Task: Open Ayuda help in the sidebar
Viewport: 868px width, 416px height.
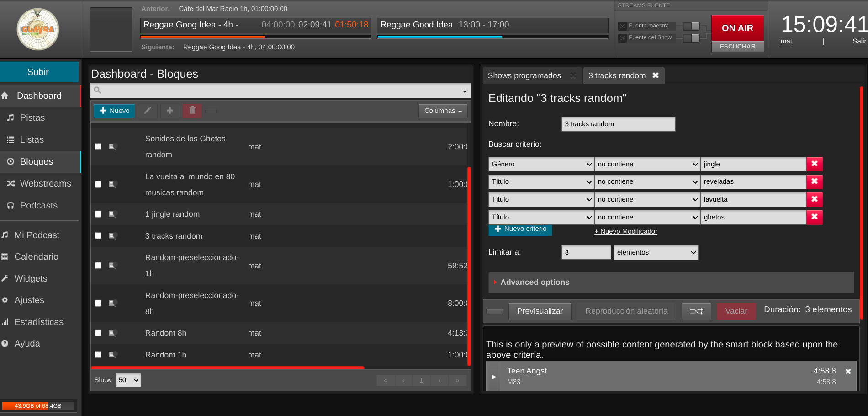Action: click(27, 344)
